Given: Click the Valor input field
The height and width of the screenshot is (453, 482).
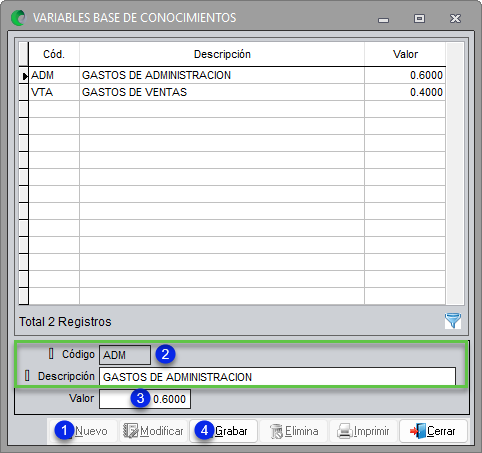Looking at the screenshot, I should click(145, 399).
